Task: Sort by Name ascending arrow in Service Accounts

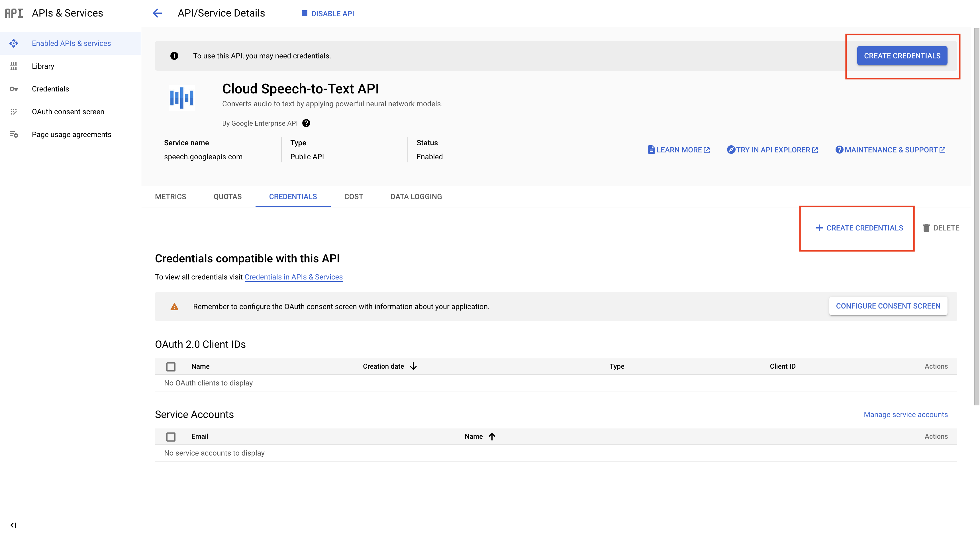Action: (x=492, y=437)
